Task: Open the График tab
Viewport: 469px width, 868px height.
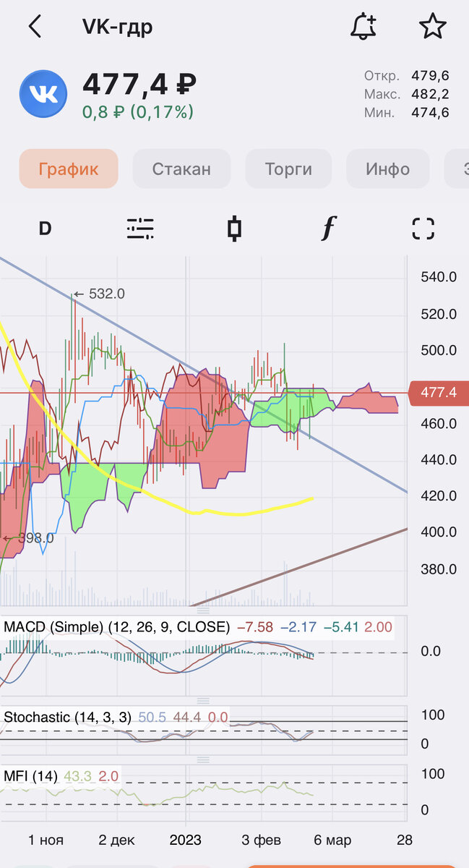Action: 69,169
